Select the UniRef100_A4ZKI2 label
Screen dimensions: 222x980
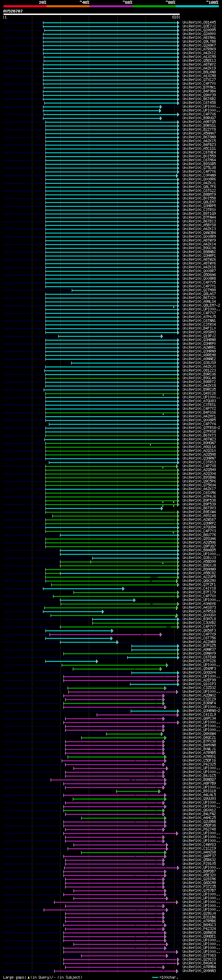199,53
